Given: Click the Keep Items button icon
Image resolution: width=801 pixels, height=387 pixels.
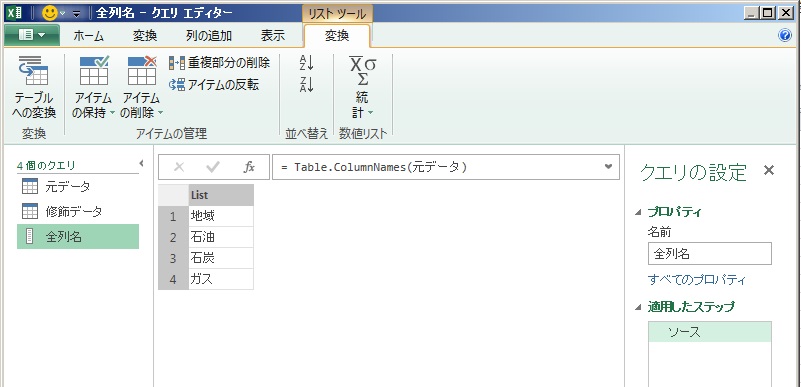Looking at the screenshot, I should pos(94,71).
